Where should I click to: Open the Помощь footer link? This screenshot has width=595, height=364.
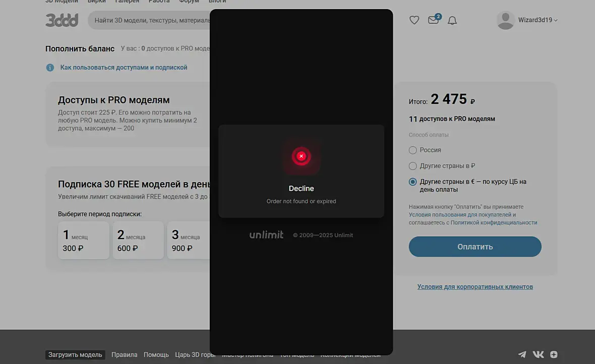click(x=156, y=354)
